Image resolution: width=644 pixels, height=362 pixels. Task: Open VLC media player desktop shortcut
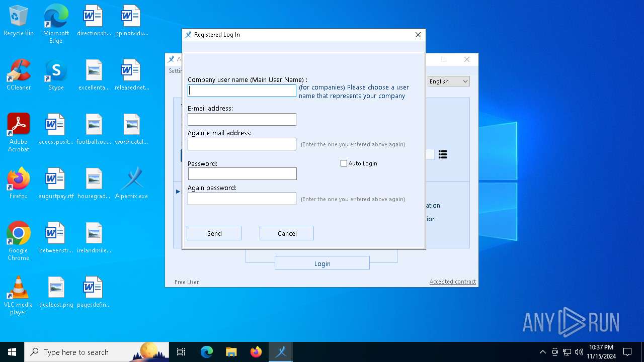pos(19,296)
